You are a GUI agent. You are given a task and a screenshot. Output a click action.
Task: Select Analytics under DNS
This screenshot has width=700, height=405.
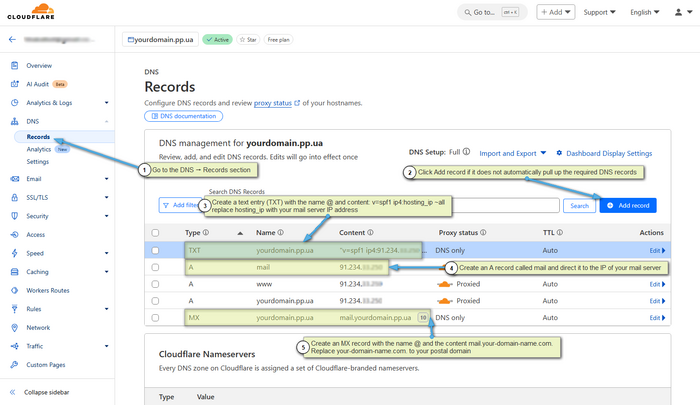click(38, 149)
